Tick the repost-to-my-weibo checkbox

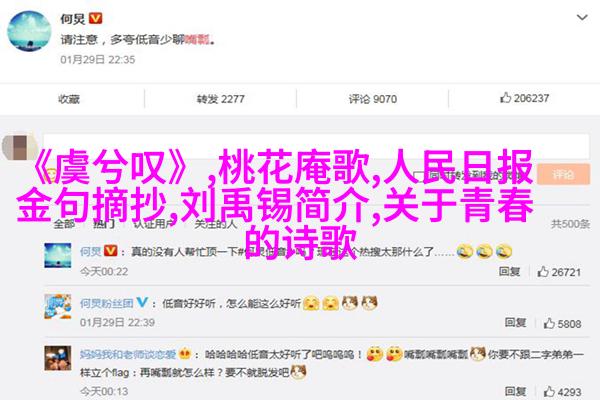tap(419, 176)
